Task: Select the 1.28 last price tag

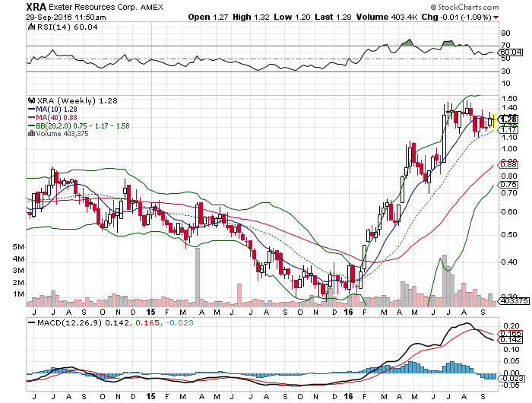Action: pyautogui.click(x=509, y=119)
